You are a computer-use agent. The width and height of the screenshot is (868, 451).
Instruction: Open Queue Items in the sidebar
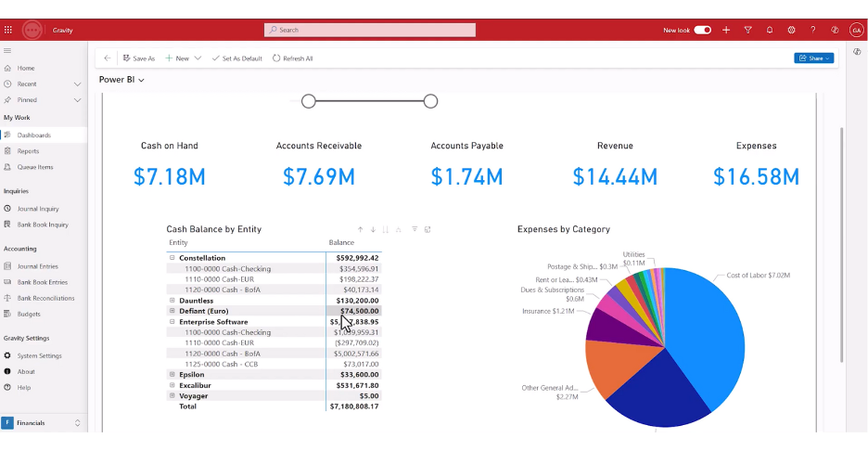pos(35,167)
